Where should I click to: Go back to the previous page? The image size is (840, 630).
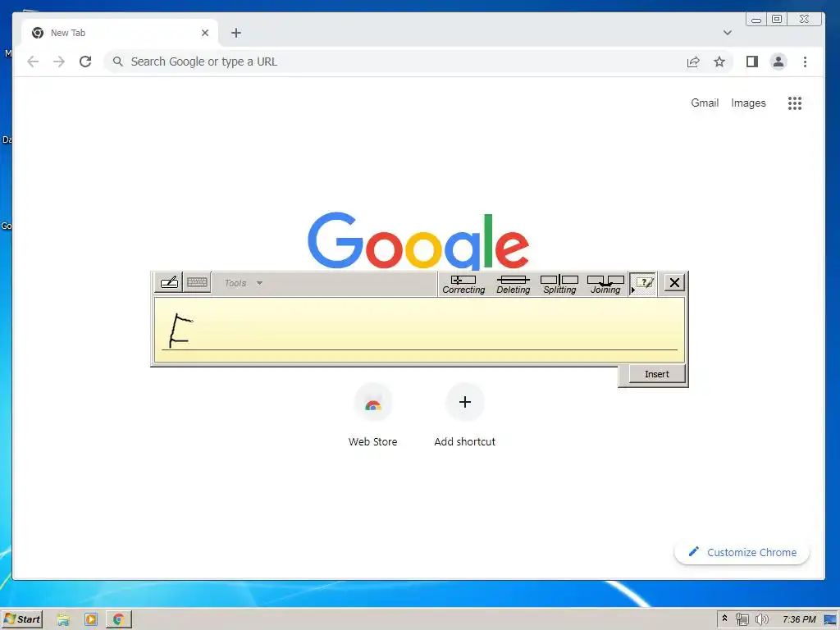coord(33,62)
